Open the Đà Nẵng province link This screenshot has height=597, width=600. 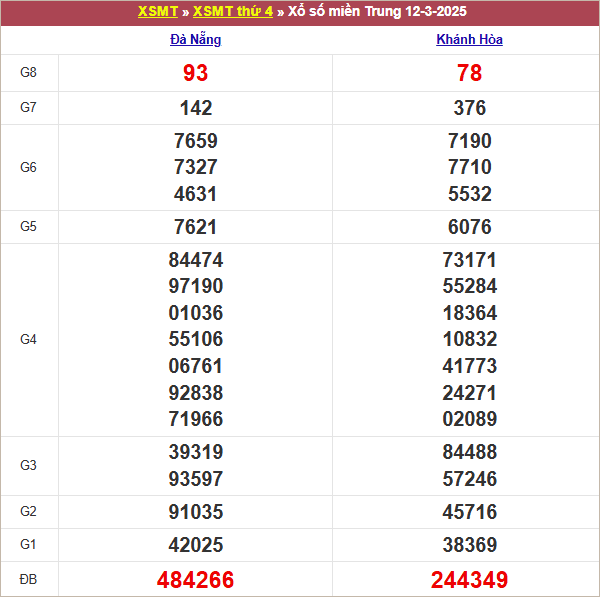pyautogui.click(x=196, y=39)
